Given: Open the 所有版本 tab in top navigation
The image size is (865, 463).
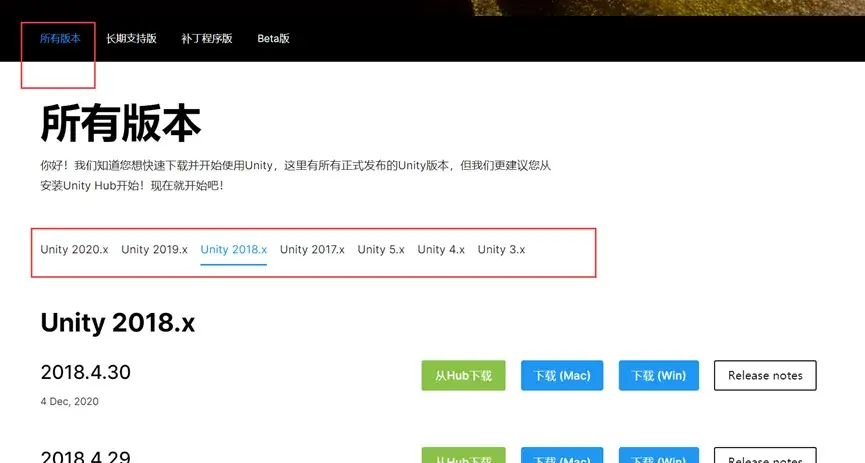Looking at the screenshot, I should coord(60,39).
